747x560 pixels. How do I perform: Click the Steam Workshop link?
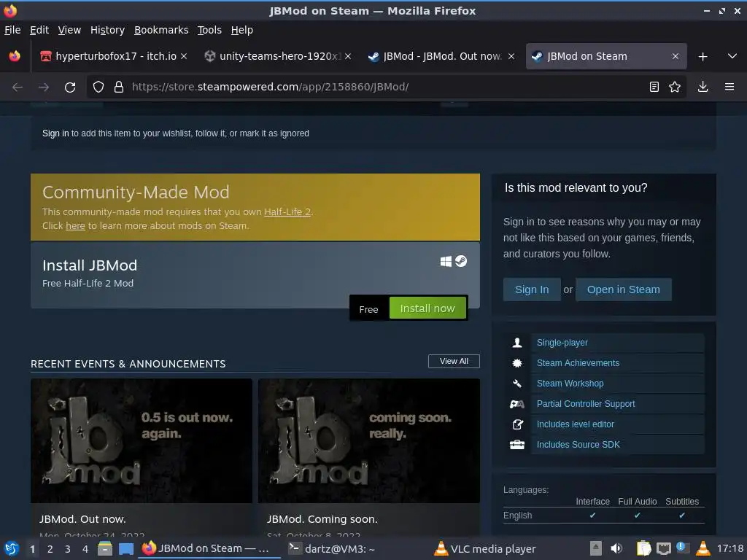[570, 384]
